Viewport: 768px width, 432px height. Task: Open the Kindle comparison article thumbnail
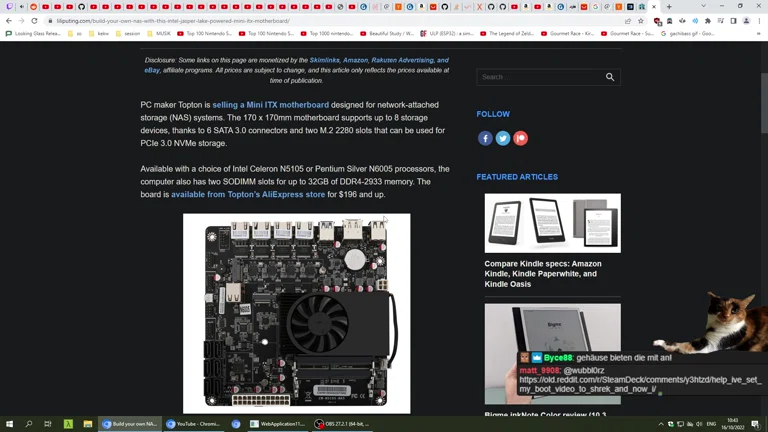pos(552,223)
